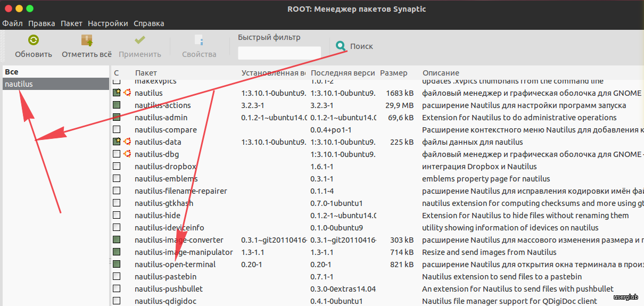
Task: Select the nautilus-image-converter package name
Action: click(179, 240)
